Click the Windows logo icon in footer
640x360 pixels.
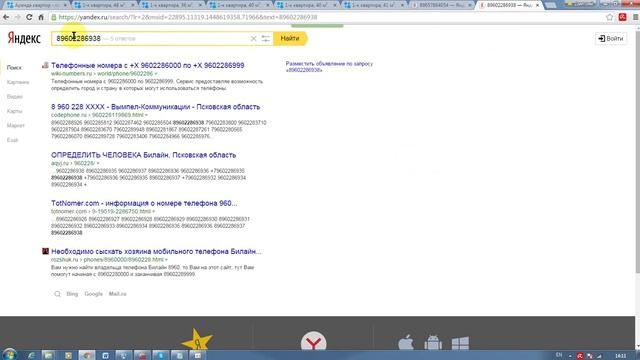pyautogui.click(x=460, y=343)
